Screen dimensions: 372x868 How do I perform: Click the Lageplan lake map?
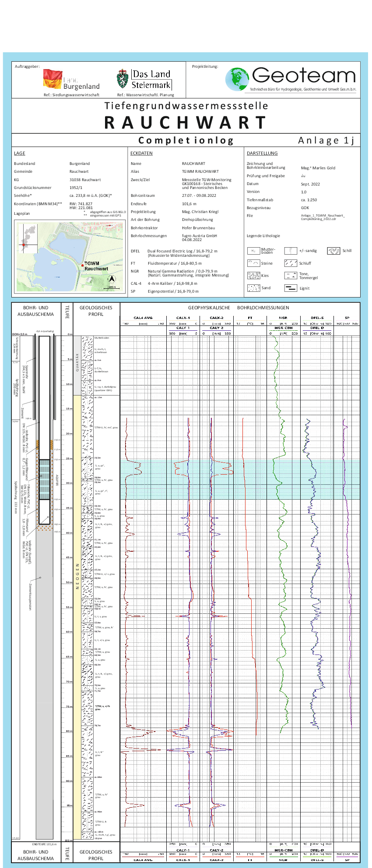click(x=70, y=257)
